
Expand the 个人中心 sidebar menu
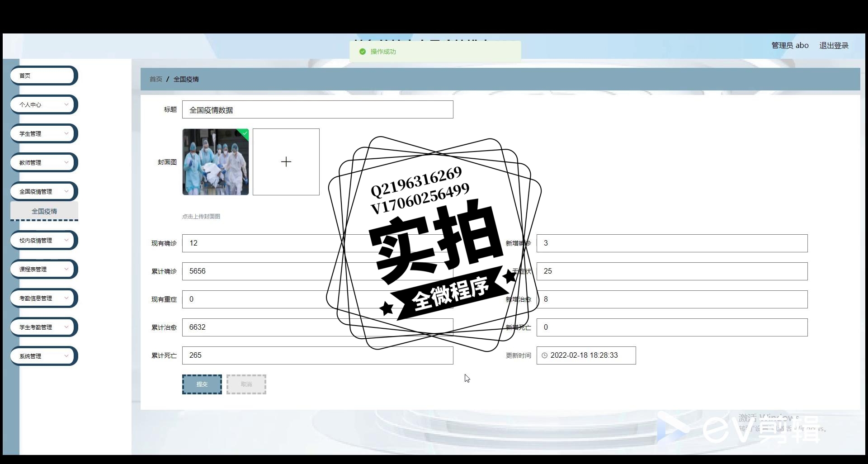(x=44, y=104)
